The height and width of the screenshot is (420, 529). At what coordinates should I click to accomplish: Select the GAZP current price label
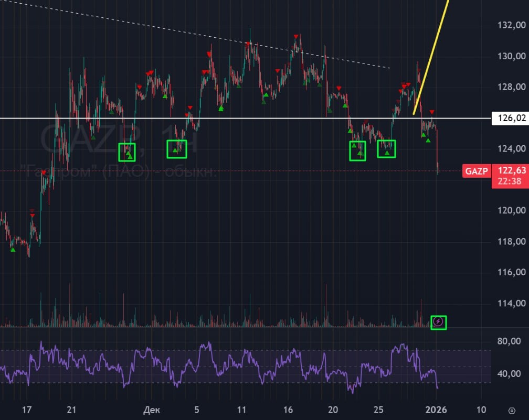pos(477,171)
